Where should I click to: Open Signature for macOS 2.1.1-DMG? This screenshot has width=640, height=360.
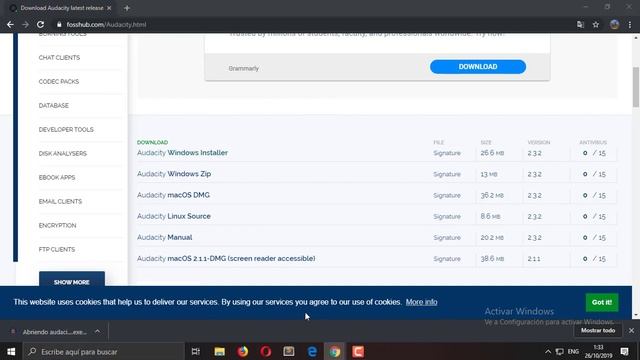[x=447, y=259]
